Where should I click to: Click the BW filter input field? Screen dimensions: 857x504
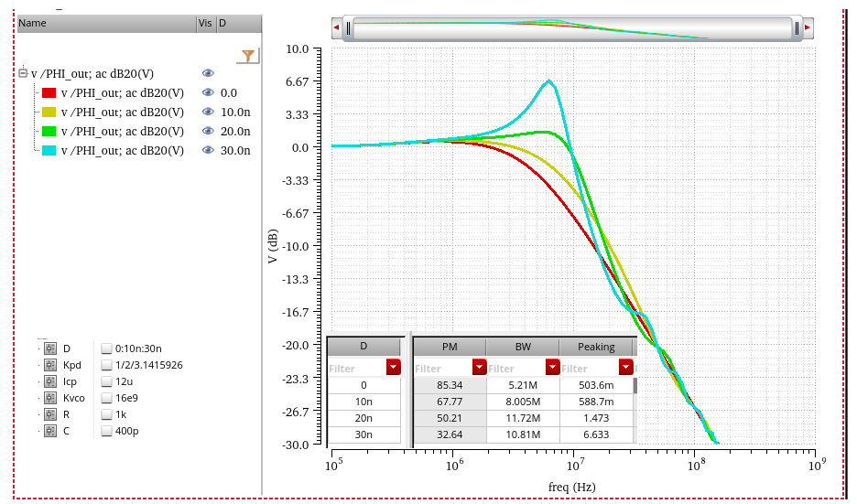(x=516, y=369)
